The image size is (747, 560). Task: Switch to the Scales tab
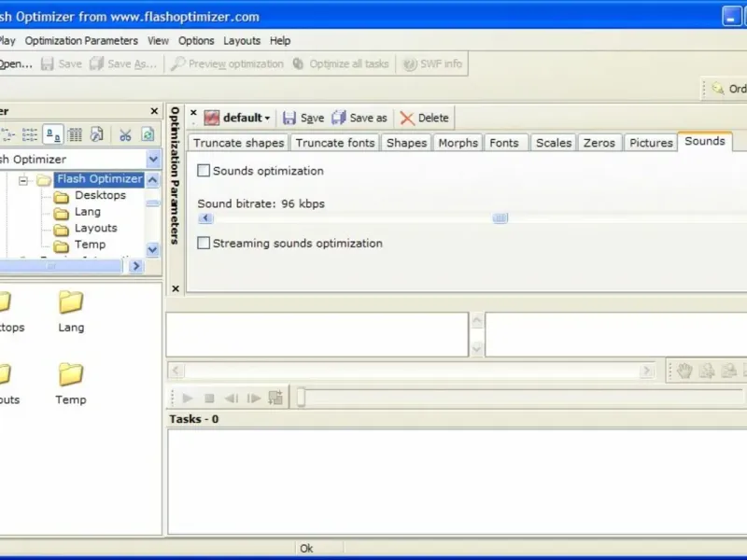(x=554, y=143)
